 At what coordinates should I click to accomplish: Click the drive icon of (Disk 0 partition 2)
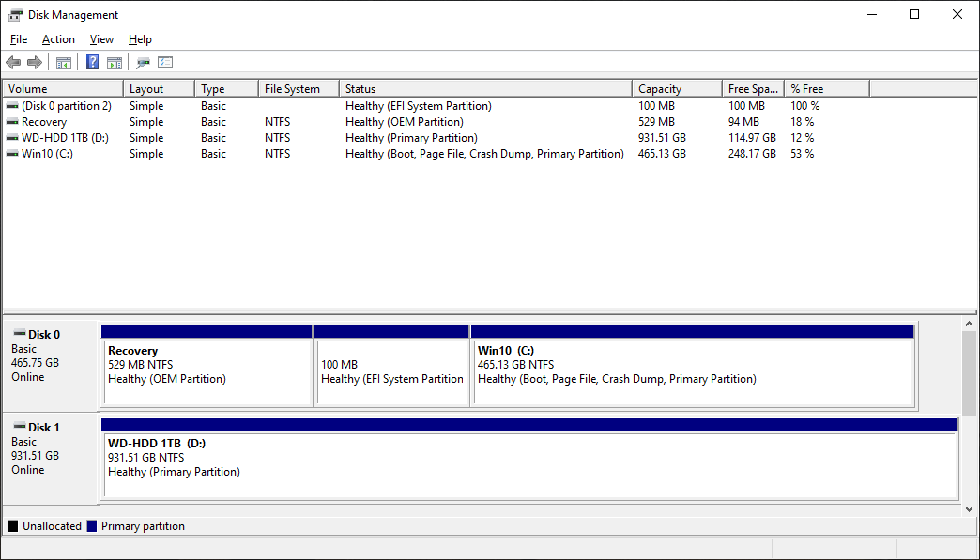click(x=12, y=106)
